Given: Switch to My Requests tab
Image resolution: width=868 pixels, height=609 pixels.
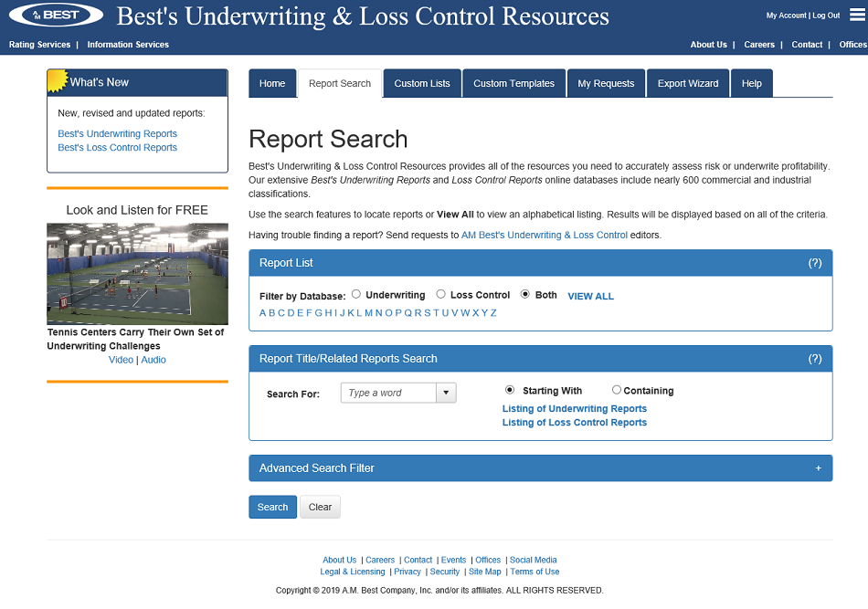Looking at the screenshot, I should [606, 83].
